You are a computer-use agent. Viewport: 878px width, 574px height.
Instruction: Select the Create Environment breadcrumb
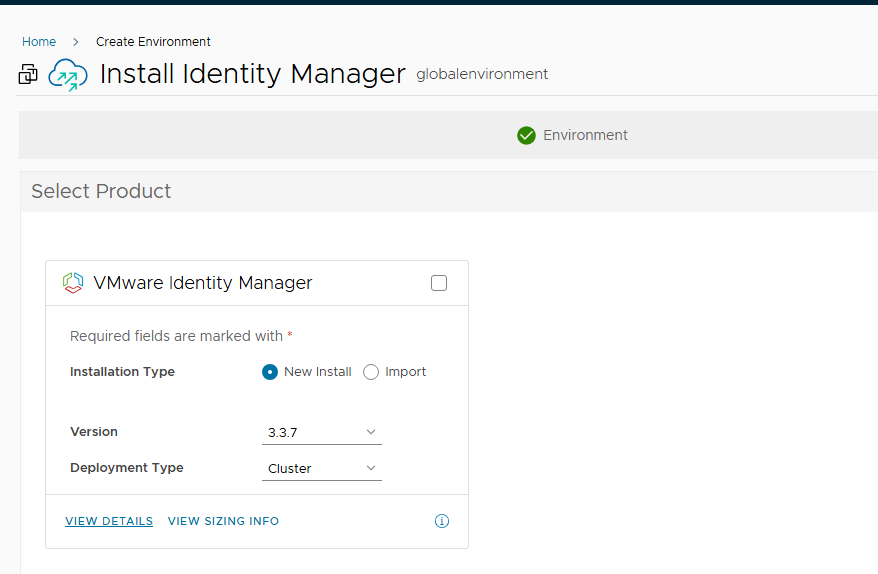153,42
